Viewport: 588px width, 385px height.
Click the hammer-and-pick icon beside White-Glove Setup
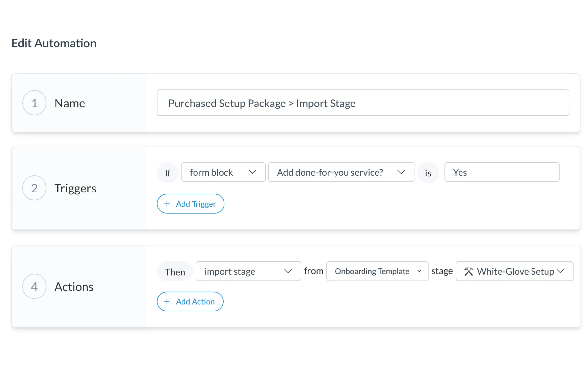(468, 271)
